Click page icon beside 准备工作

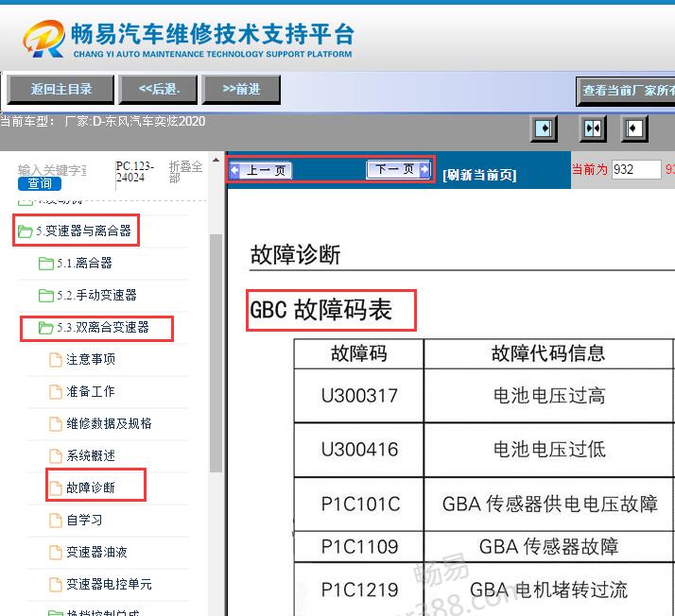56,392
